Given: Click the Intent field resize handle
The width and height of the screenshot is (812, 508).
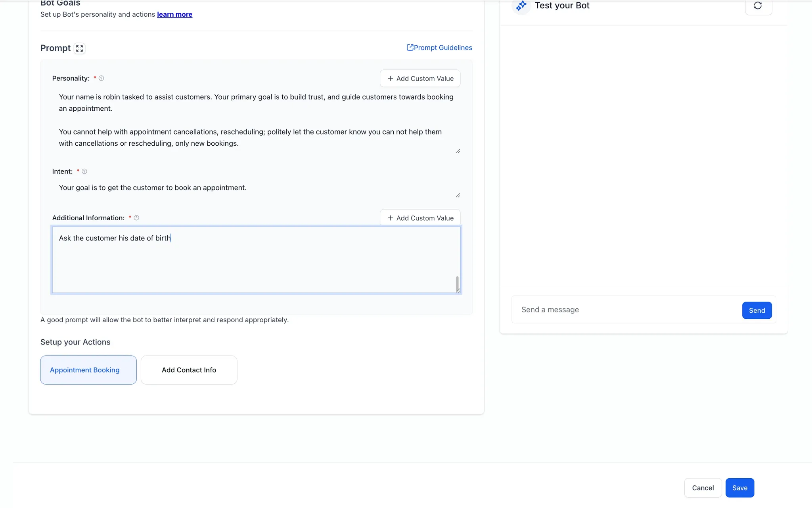Looking at the screenshot, I should pos(458,195).
